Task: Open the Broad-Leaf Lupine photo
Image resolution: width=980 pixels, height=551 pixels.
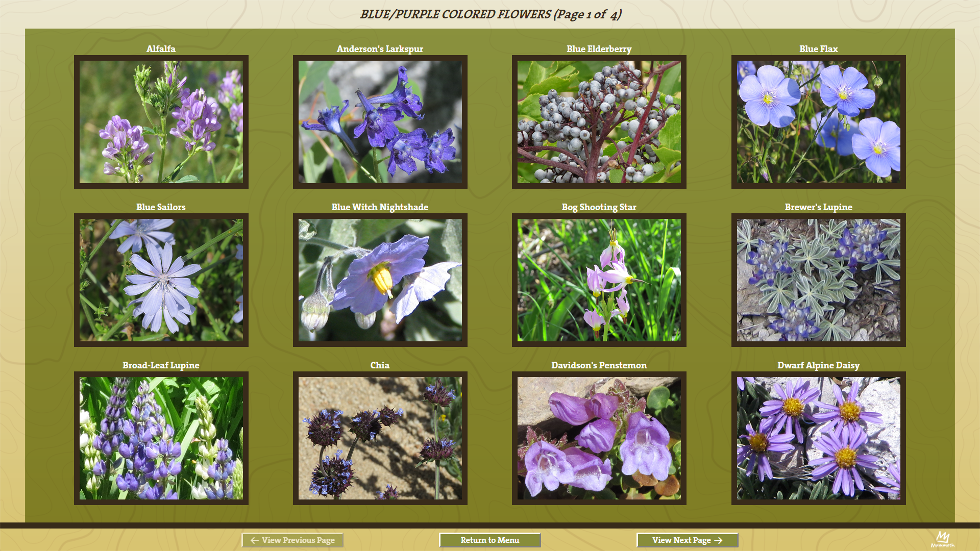Action: pyautogui.click(x=161, y=438)
